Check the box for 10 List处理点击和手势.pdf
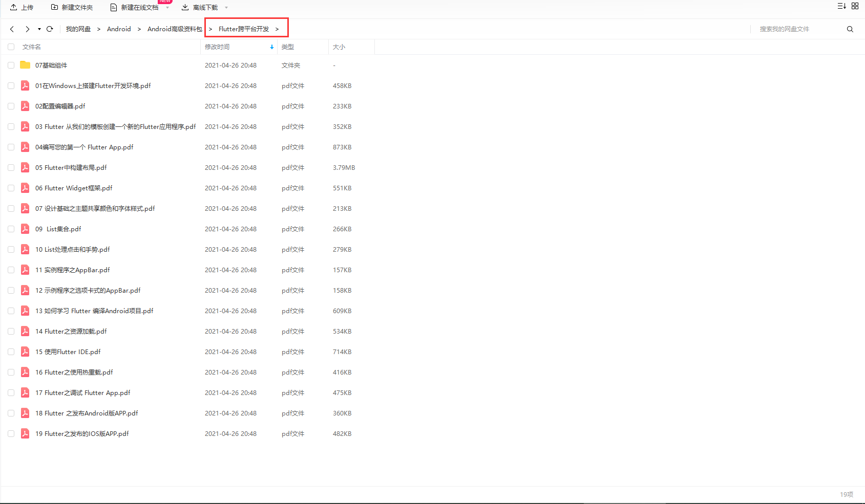The height and width of the screenshot is (504, 865). pos(11,250)
